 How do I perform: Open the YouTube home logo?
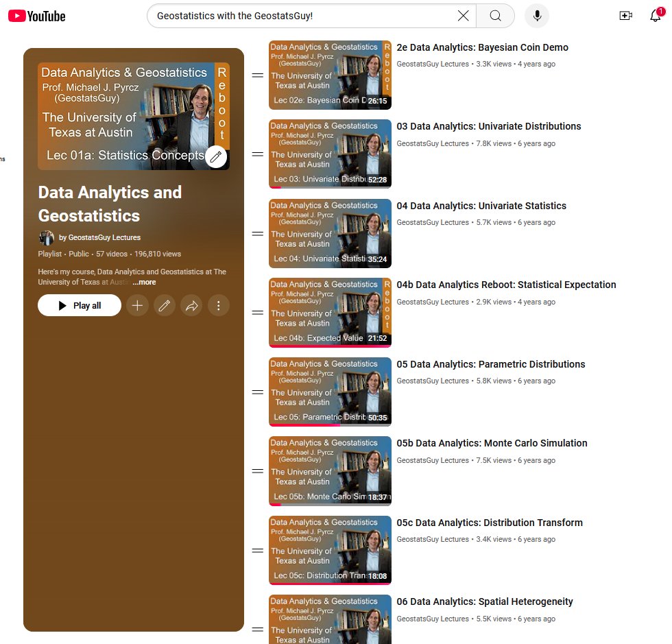[37, 16]
